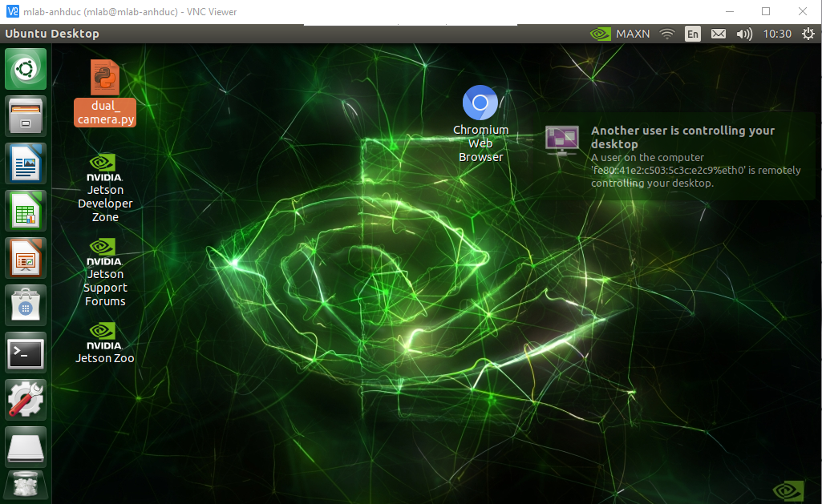Select NVIDIA Jetson Support Forums shortcut
The image size is (822, 504).
point(105,273)
